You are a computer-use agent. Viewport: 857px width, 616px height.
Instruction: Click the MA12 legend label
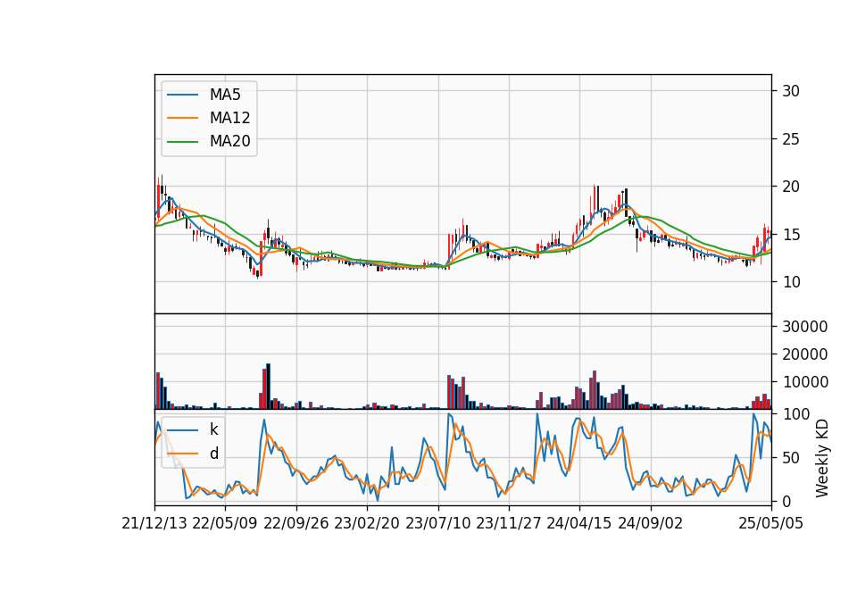[229, 118]
